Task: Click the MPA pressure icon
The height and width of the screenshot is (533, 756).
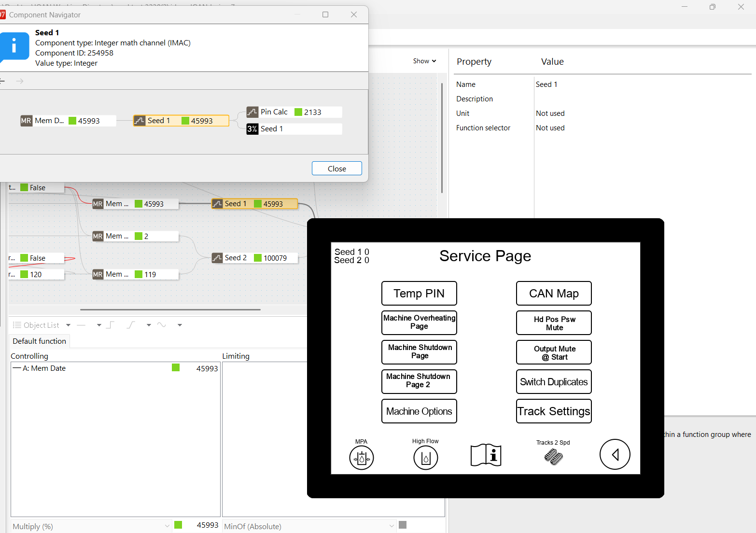Action: (361, 457)
